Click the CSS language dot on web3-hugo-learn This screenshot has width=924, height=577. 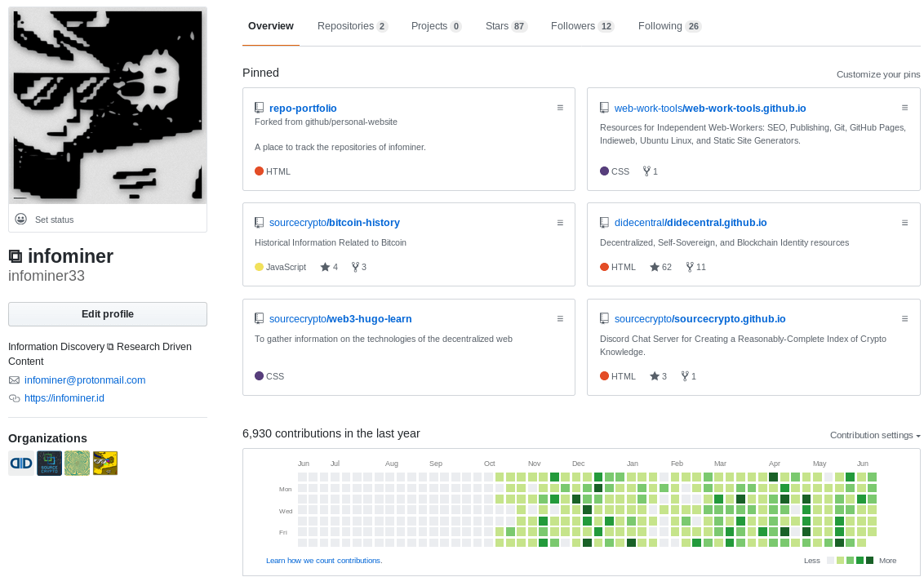(259, 376)
